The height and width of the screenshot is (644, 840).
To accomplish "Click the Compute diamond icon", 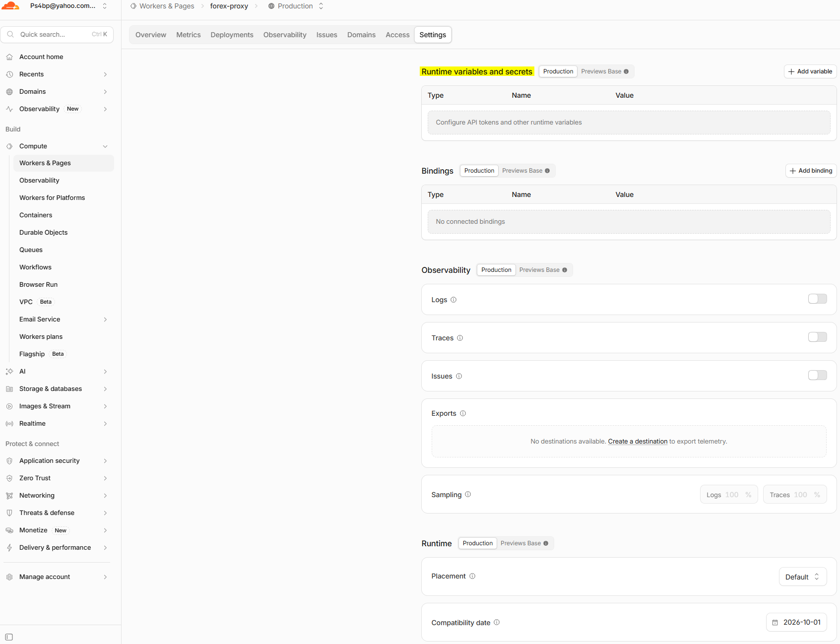I will [9, 146].
